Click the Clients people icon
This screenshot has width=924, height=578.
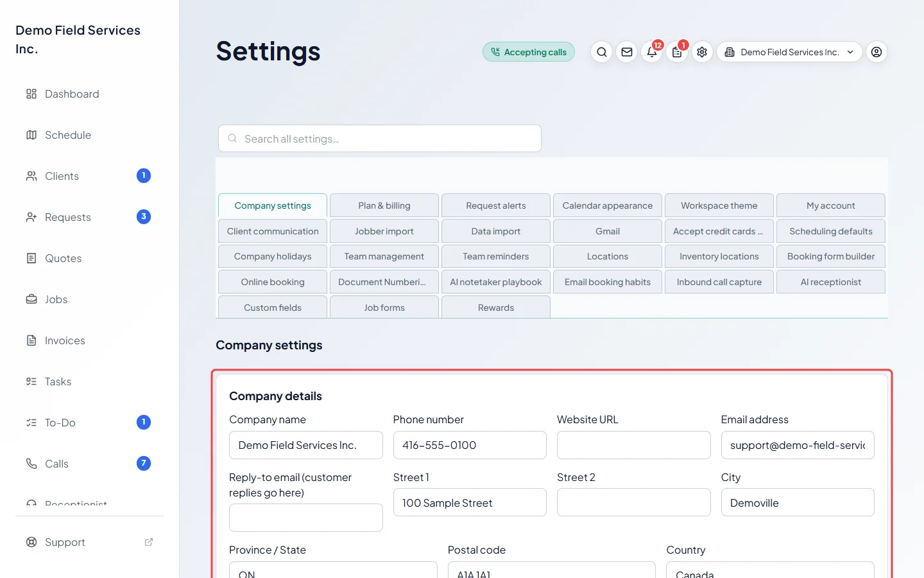coord(31,176)
